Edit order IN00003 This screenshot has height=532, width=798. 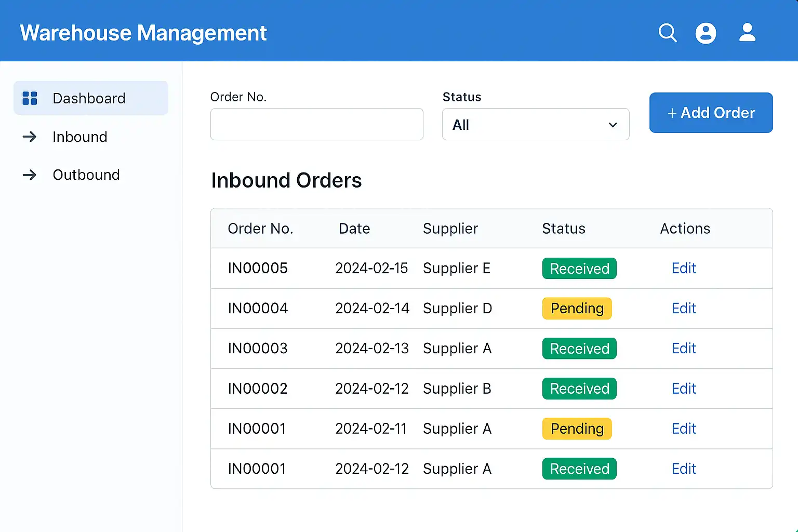point(683,349)
